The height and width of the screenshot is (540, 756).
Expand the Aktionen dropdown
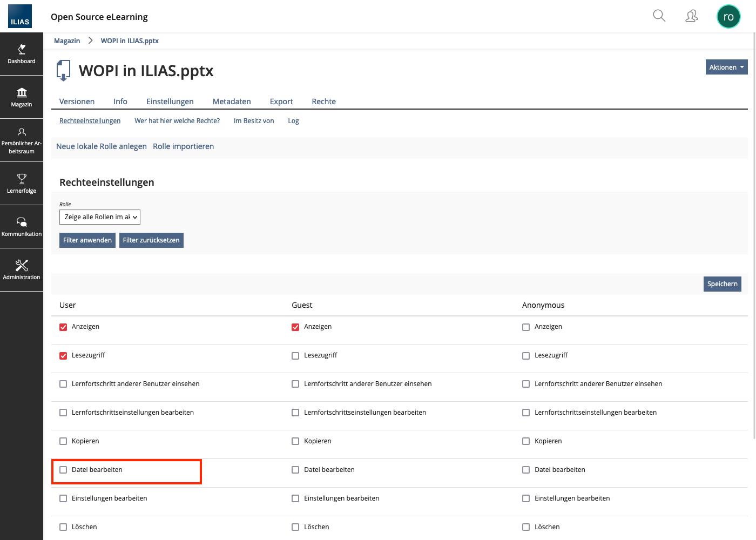[x=726, y=67]
